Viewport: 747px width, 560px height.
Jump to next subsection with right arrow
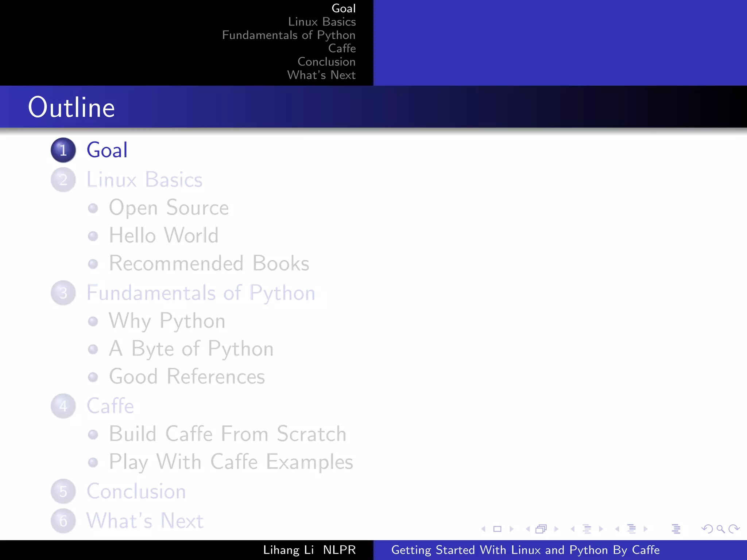click(x=601, y=529)
